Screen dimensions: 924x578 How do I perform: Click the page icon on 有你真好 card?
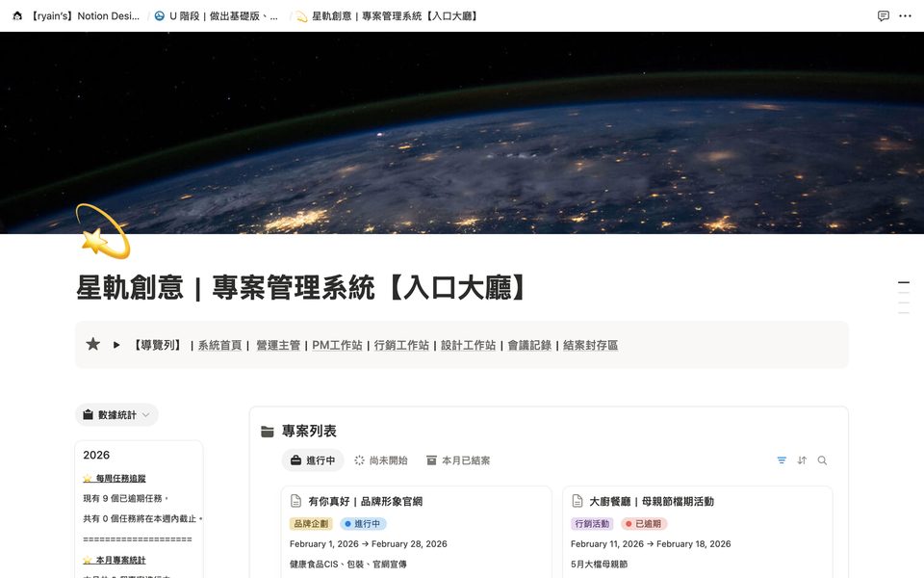pos(295,501)
